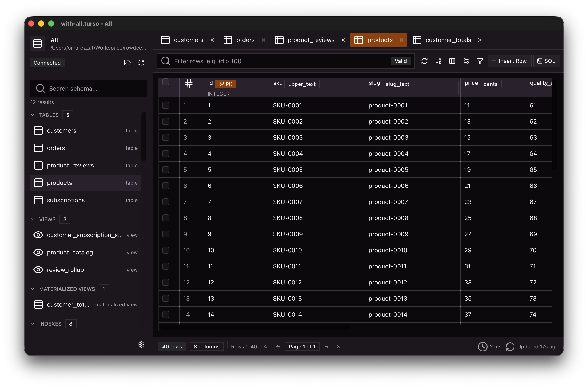Open customer_subscription_s... view in the sidebar

click(85, 235)
